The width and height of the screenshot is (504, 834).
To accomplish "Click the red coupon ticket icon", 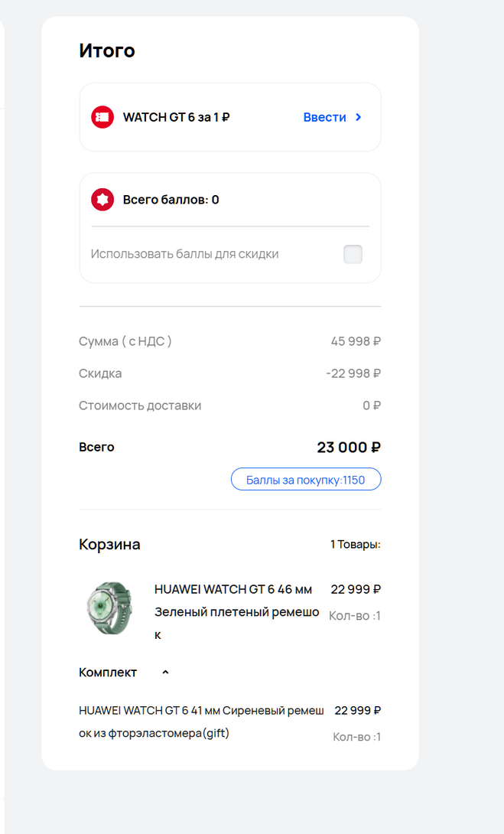I will click(102, 117).
